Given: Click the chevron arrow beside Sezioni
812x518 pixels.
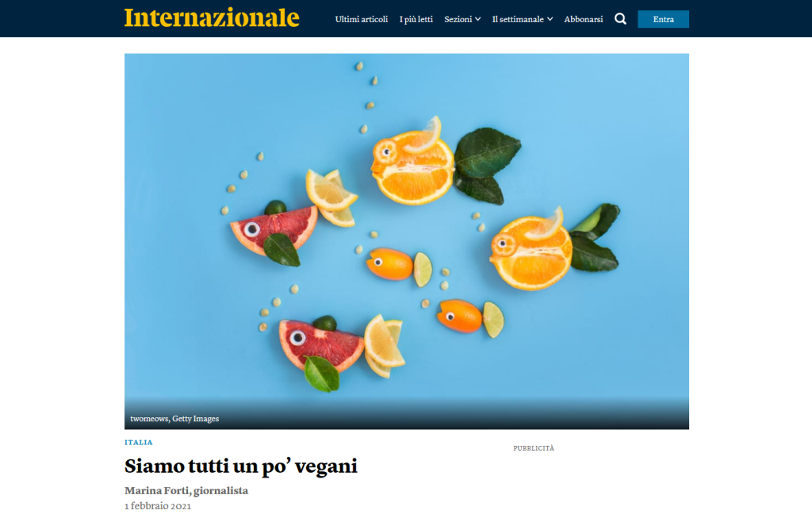Looking at the screenshot, I should coord(477,19).
